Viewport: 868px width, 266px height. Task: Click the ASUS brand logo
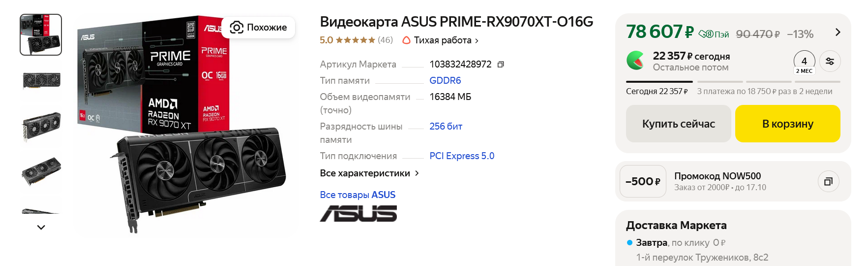pyautogui.click(x=359, y=213)
